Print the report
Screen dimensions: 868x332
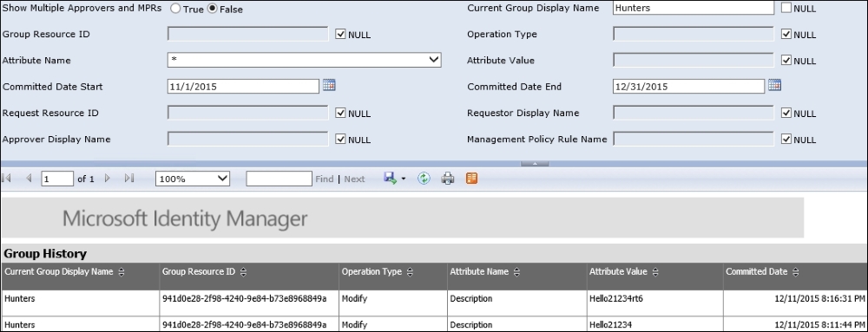coord(447,178)
